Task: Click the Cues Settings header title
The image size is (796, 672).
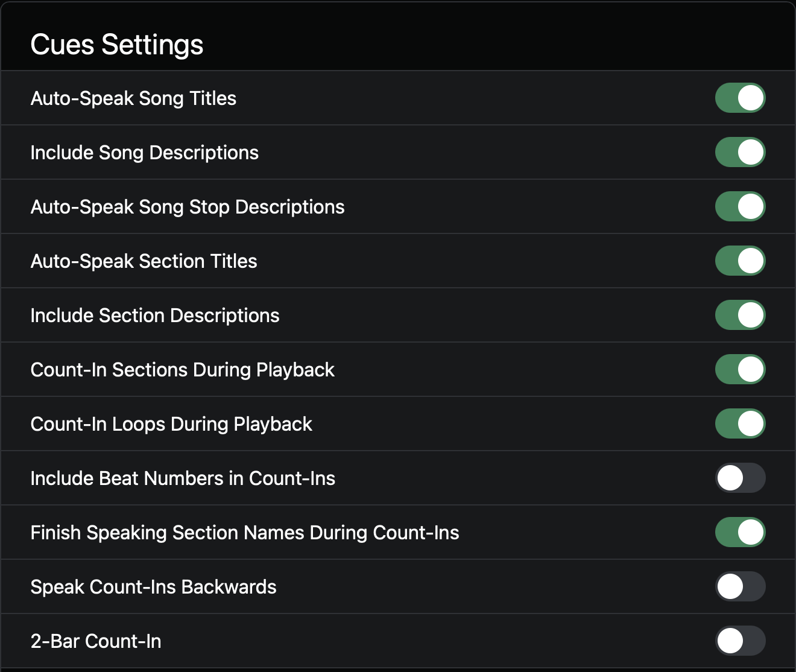Action: tap(117, 45)
